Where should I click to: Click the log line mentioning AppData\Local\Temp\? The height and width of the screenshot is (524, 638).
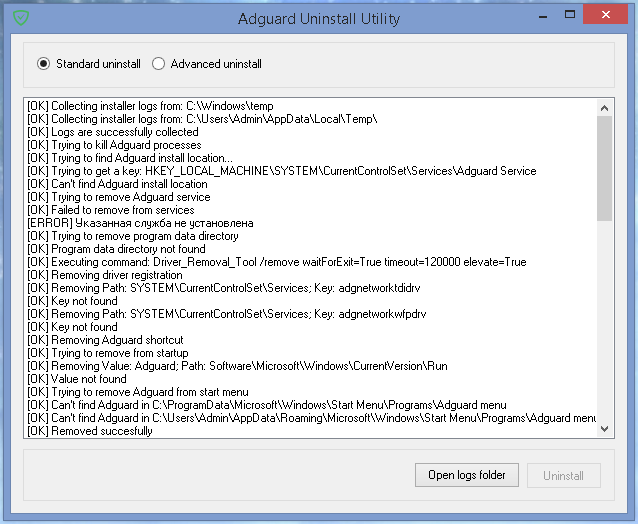pos(202,119)
